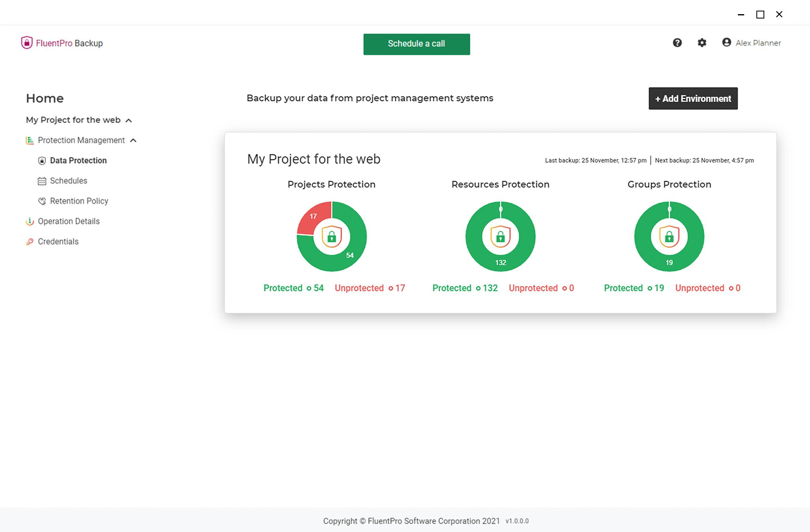Viewport: 810px width, 532px height.
Task: Click the Credentials key icon
Action: pyautogui.click(x=30, y=241)
